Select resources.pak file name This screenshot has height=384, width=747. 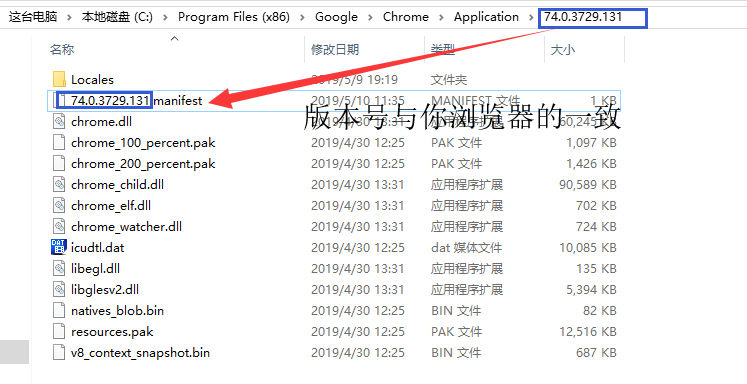coord(112,331)
